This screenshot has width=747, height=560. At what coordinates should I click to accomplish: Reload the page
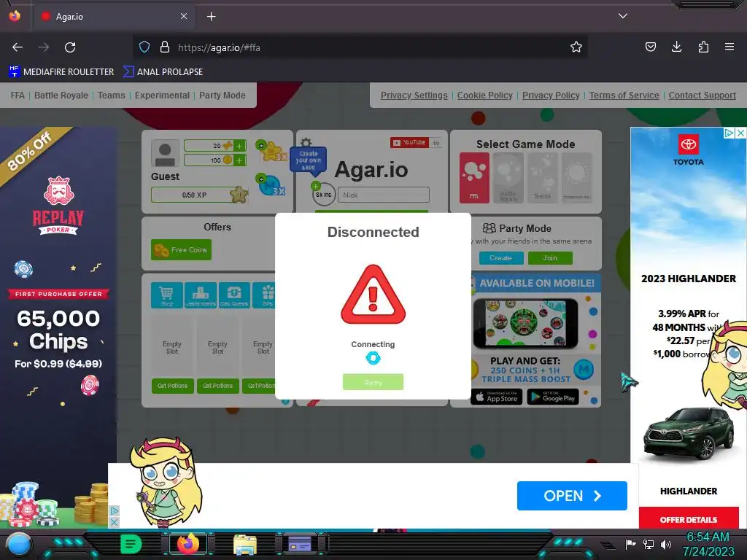(x=70, y=47)
